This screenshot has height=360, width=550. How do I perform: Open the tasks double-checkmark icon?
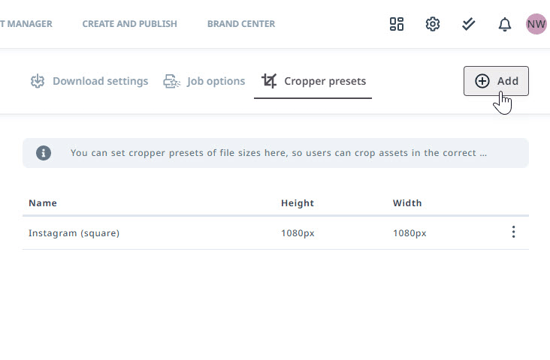pyautogui.click(x=468, y=24)
